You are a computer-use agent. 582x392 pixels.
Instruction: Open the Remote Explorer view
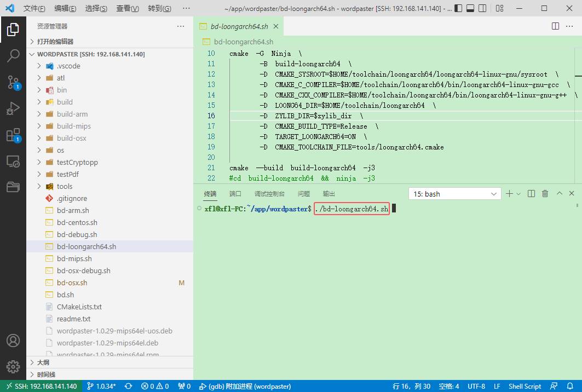[13, 162]
